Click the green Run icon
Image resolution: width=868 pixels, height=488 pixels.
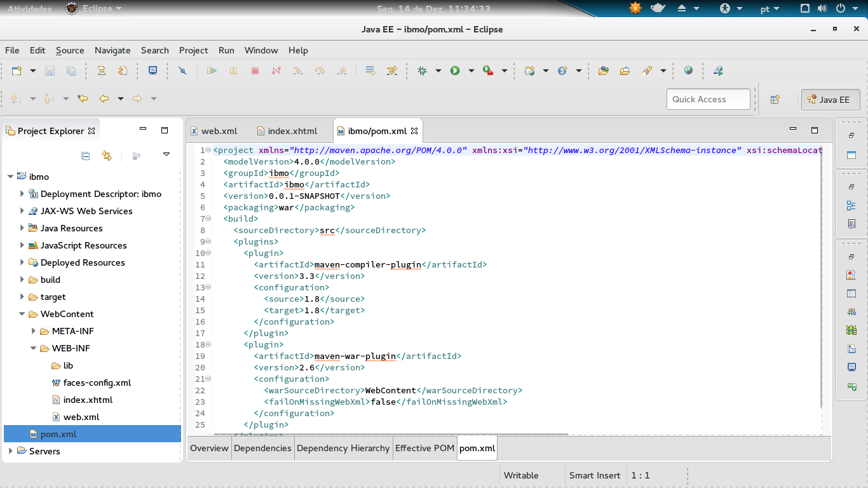(455, 71)
